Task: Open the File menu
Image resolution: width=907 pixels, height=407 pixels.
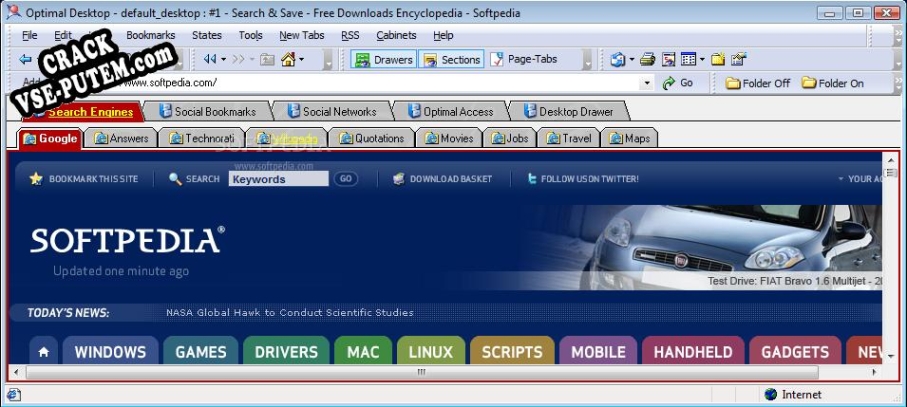Action: pos(30,35)
